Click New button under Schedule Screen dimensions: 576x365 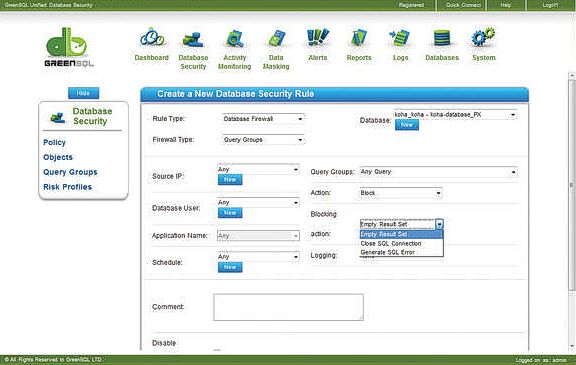[230, 267]
